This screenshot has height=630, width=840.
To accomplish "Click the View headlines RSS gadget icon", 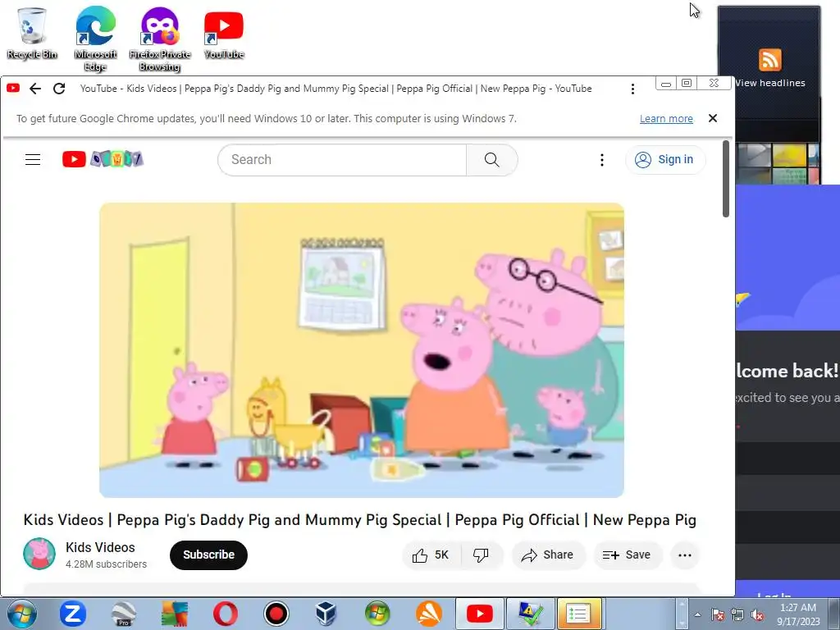I will click(x=769, y=59).
